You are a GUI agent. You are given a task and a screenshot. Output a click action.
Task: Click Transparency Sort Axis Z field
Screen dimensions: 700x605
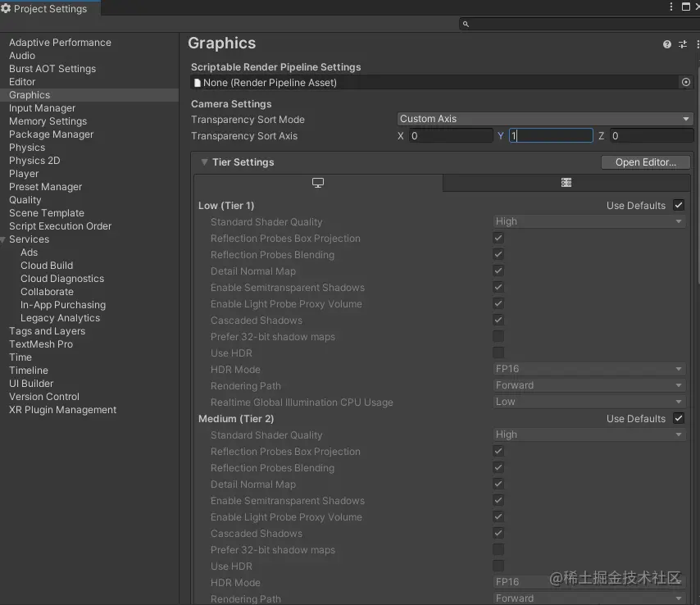pos(652,136)
